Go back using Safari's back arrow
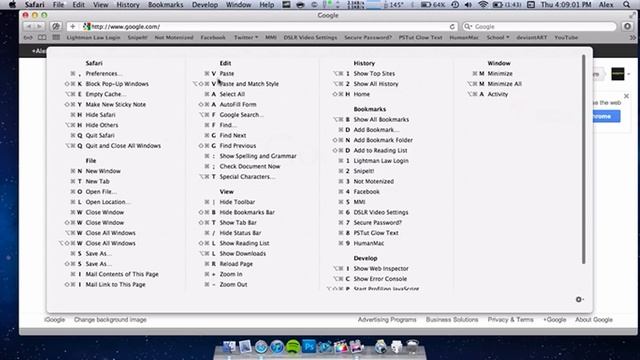This screenshot has height=360, width=640. point(29,27)
